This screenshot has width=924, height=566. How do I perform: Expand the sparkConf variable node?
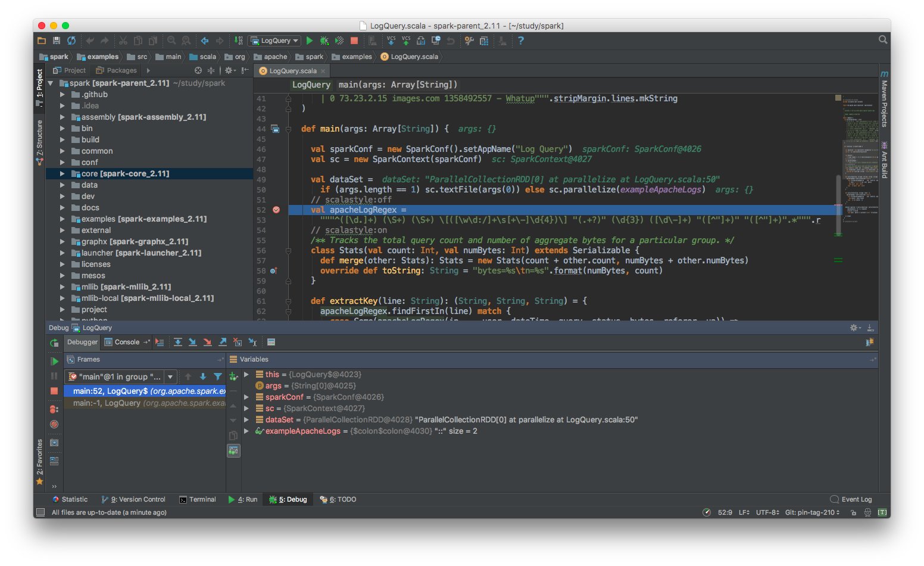pyautogui.click(x=246, y=397)
